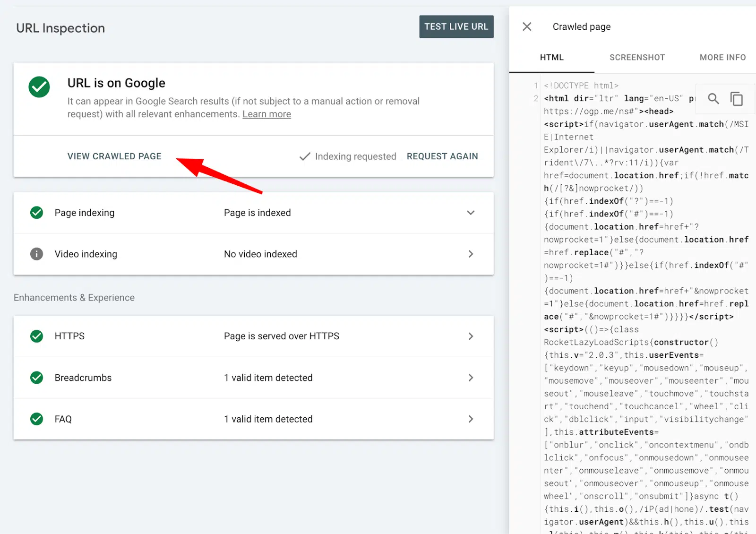Click the green check beside Page indexing

click(x=36, y=213)
